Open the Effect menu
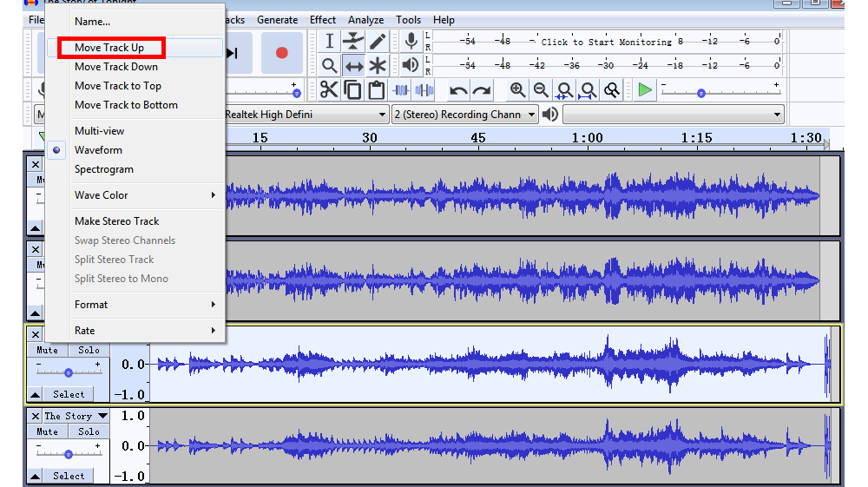The width and height of the screenshot is (868, 487). (x=323, y=20)
